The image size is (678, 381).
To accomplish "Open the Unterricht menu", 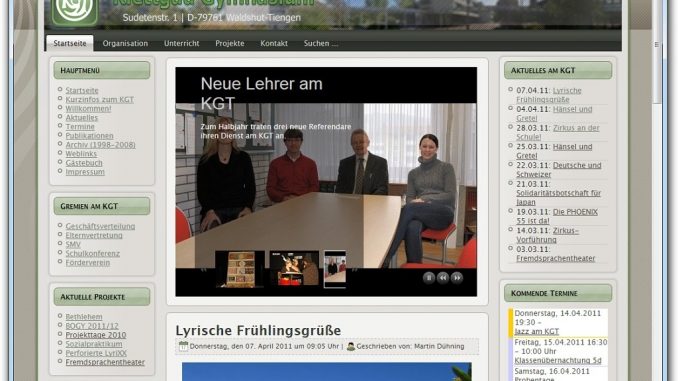I will (182, 43).
